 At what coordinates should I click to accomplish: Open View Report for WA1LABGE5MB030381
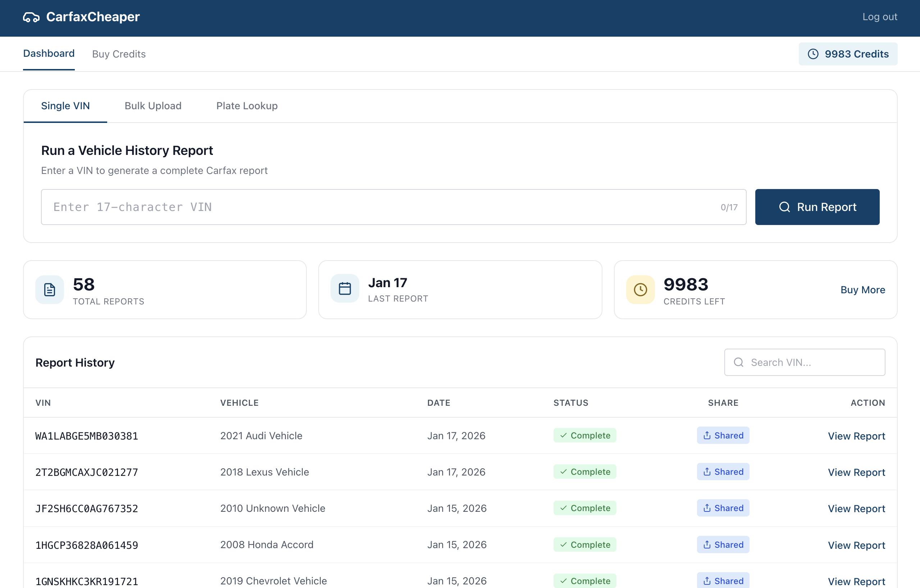[856, 436]
